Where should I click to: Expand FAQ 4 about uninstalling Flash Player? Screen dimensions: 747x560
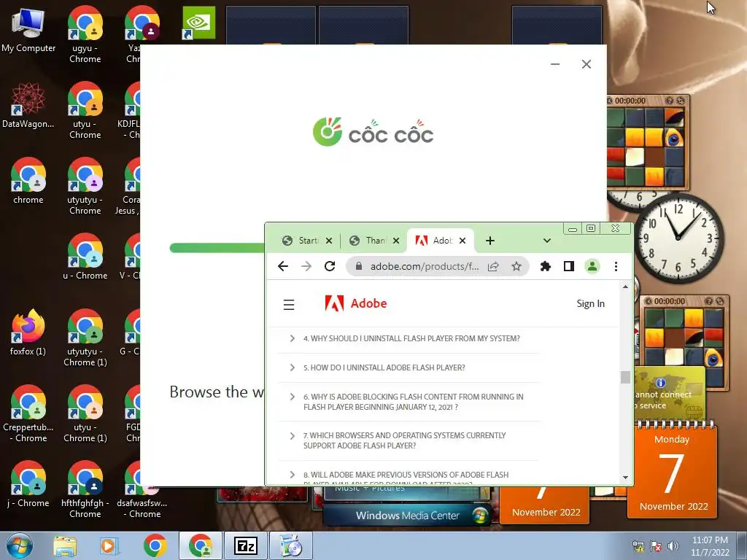point(409,338)
